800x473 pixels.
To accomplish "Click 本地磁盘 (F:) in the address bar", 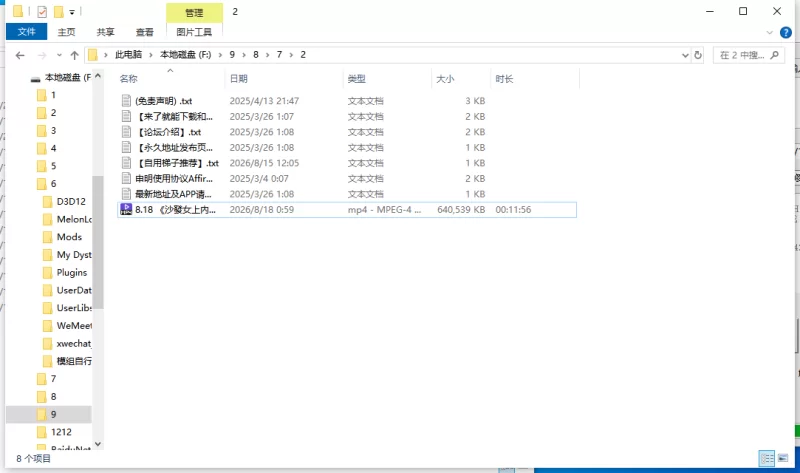I will 186,55.
